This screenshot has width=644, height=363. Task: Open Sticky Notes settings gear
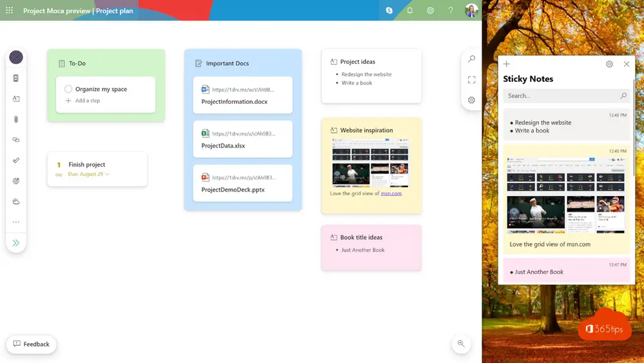click(609, 64)
